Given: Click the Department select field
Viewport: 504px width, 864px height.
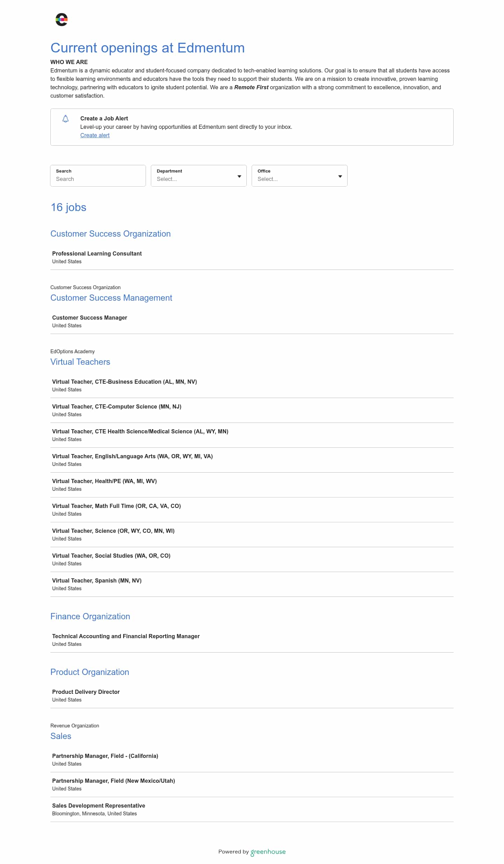Looking at the screenshot, I should click(199, 176).
